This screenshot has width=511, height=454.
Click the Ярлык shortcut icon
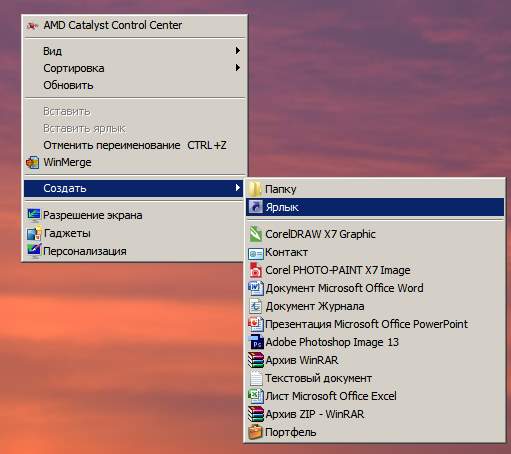(256, 207)
